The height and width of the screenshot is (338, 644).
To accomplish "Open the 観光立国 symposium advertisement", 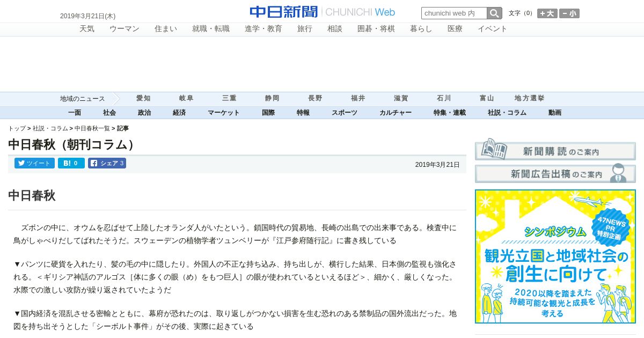I will tap(555, 256).
